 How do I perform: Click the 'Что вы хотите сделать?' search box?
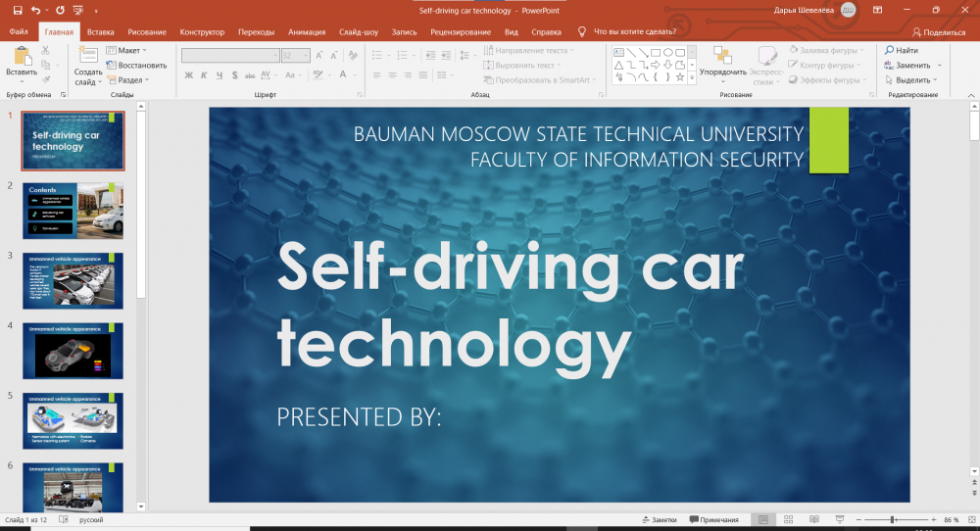(634, 32)
